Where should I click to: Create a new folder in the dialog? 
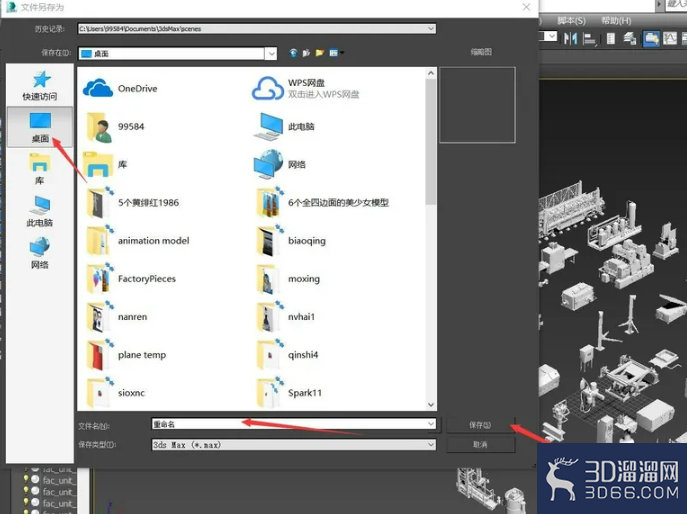tap(320, 53)
